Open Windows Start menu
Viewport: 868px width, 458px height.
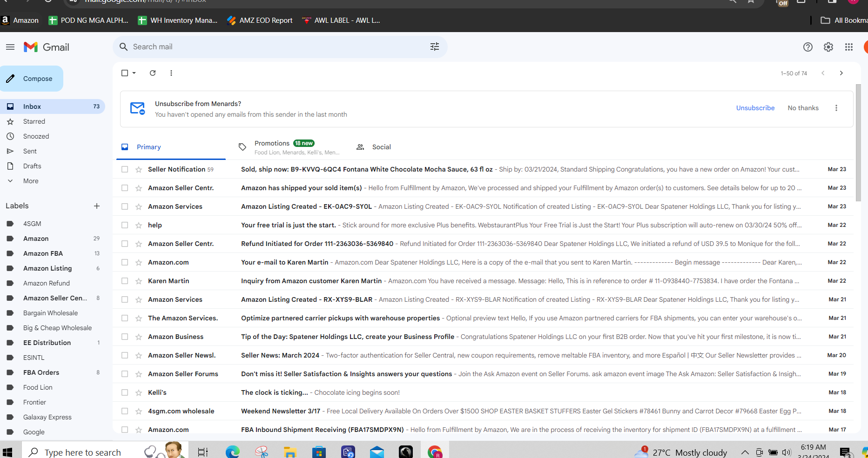pyautogui.click(x=7, y=452)
